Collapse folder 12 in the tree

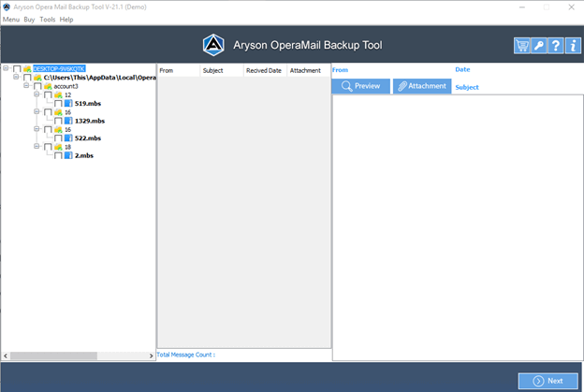pos(36,94)
